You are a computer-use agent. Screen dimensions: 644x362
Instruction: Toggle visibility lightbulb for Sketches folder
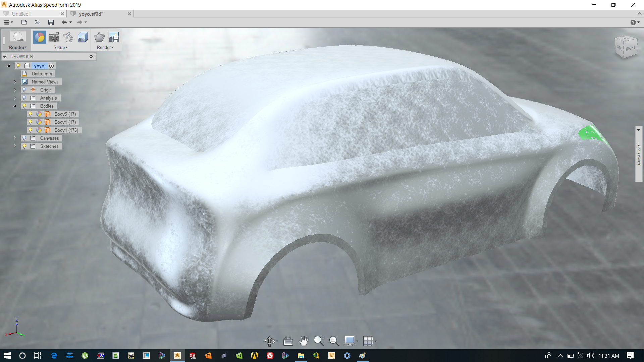pyautogui.click(x=24, y=146)
